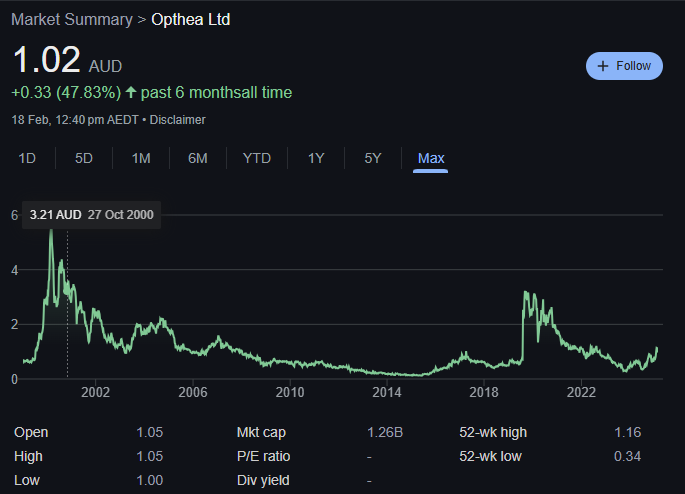685x494 pixels.
Task: Show the 6M chart range
Action: 197,158
